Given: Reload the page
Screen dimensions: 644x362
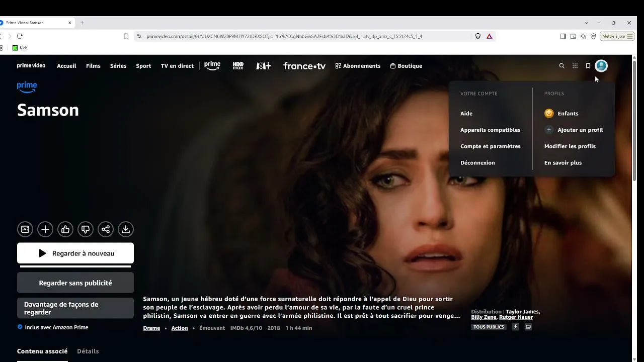Looking at the screenshot, I should (20, 36).
